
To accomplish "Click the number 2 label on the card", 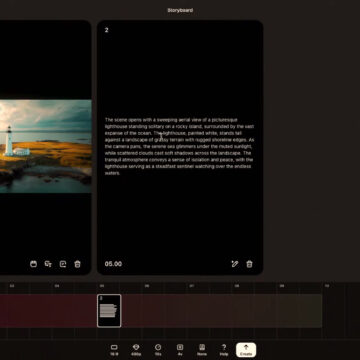I will pyautogui.click(x=107, y=30).
